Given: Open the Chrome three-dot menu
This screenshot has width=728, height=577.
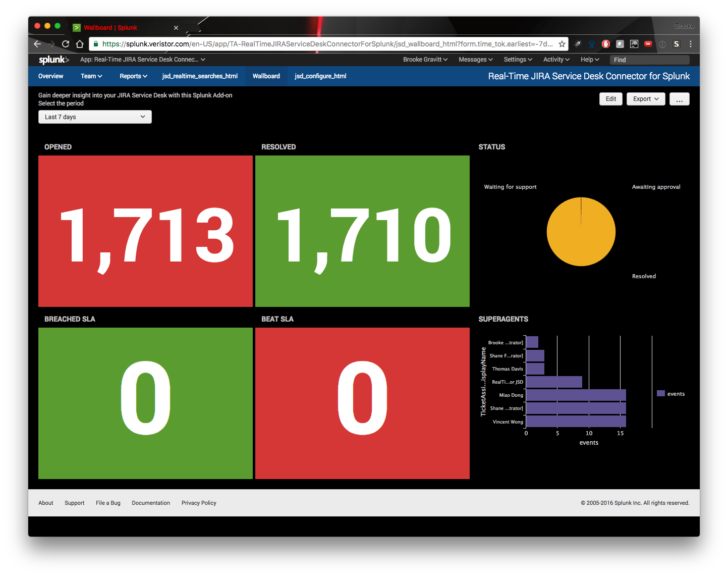Looking at the screenshot, I should pyautogui.click(x=691, y=44).
